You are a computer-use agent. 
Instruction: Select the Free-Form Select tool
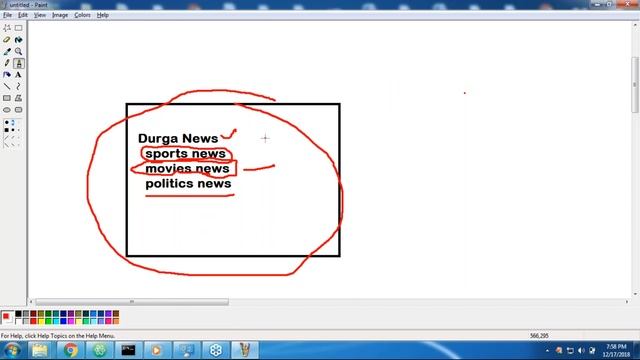point(7,28)
